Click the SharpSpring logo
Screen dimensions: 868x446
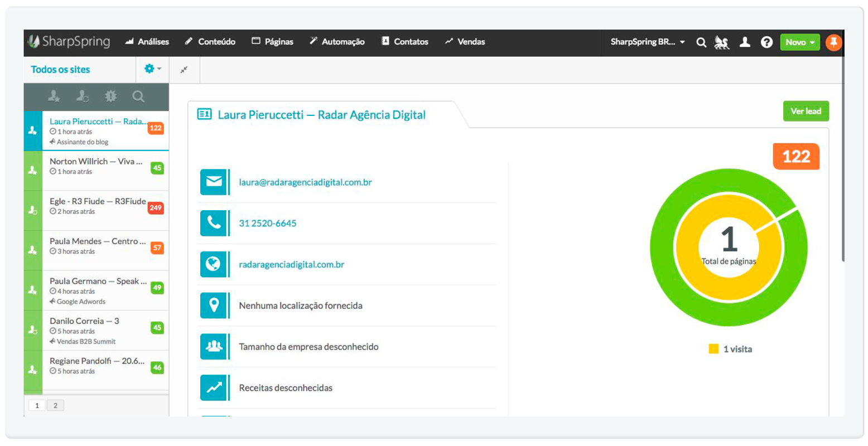(x=69, y=42)
